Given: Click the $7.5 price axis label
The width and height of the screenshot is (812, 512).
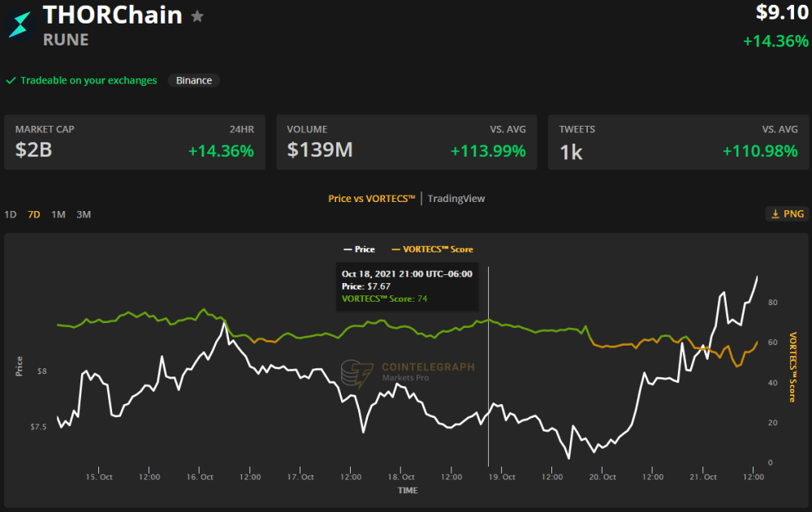Looking at the screenshot, I should pos(38,427).
